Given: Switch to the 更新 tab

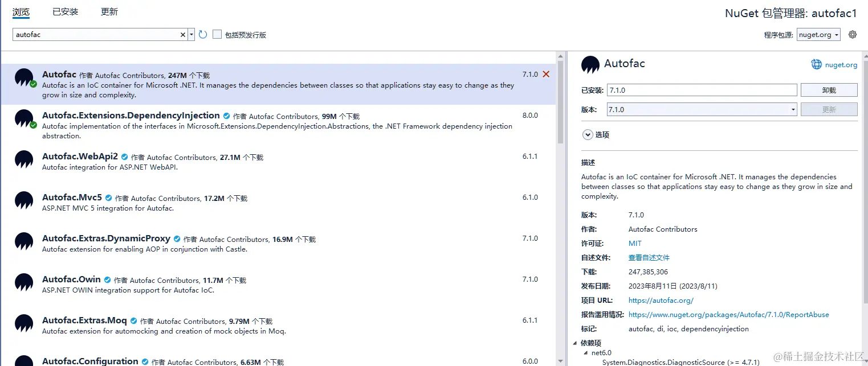Looking at the screenshot, I should point(109,12).
